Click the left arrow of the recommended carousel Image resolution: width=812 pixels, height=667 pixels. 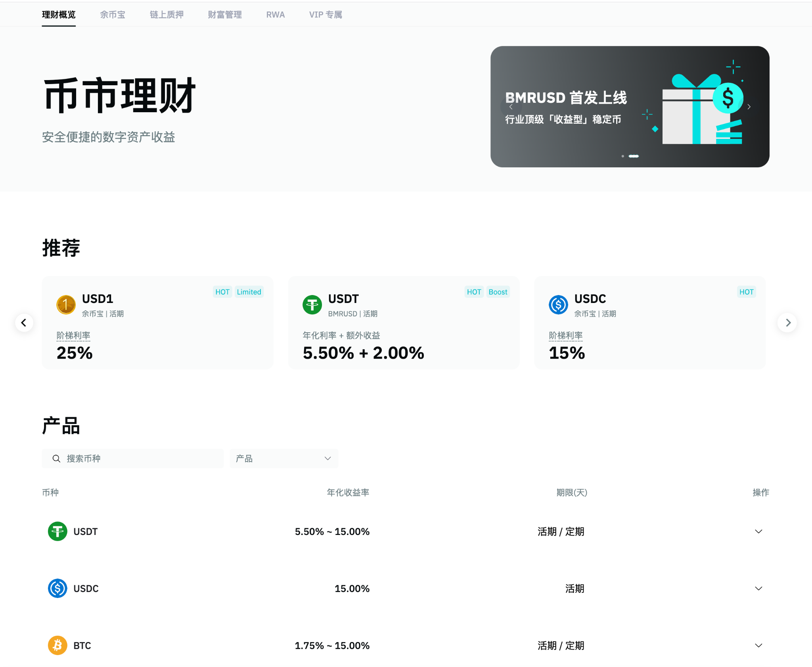point(24,322)
